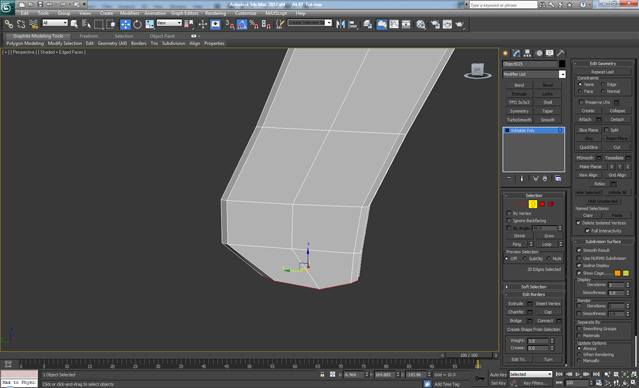Click the Bind to Space Warp icon
This screenshot has width=639, height=388.
[33, 24]
